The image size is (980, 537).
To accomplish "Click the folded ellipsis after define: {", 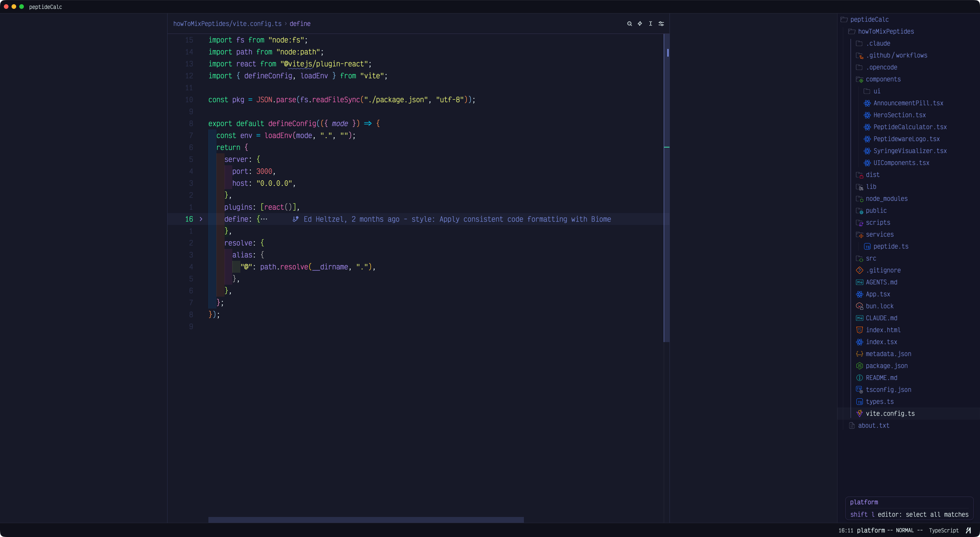I will (264, 219).
